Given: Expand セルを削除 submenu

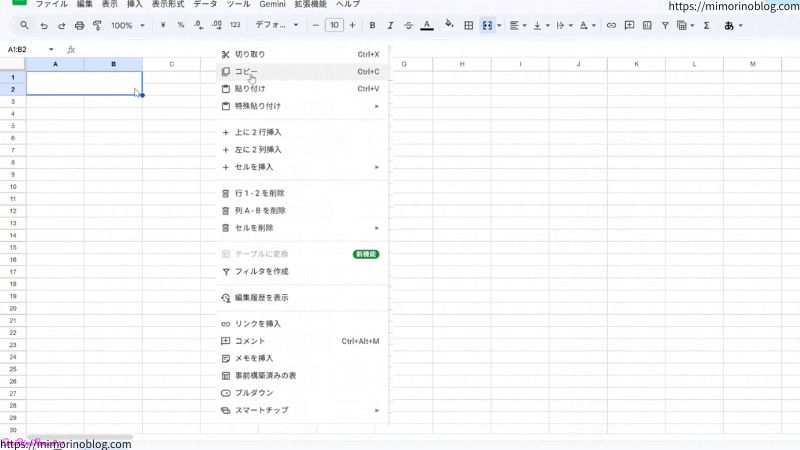Looking at the screenshot, I should (302, 228).
